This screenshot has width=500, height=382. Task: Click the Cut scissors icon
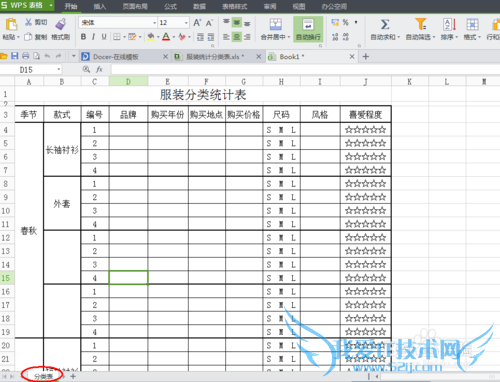pos(29,22)
